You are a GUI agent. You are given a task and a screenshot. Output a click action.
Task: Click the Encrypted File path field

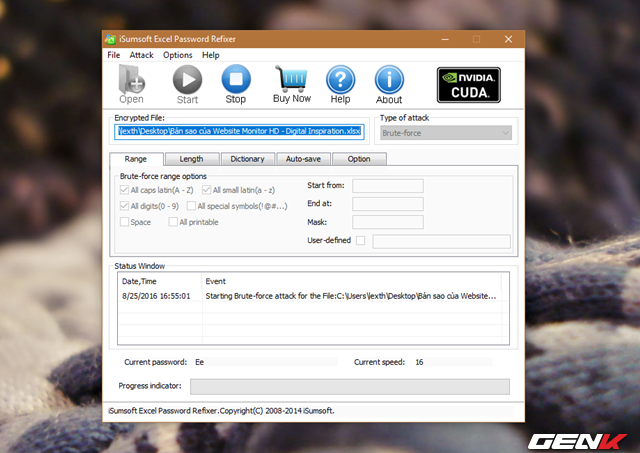(x=239, y=131)
